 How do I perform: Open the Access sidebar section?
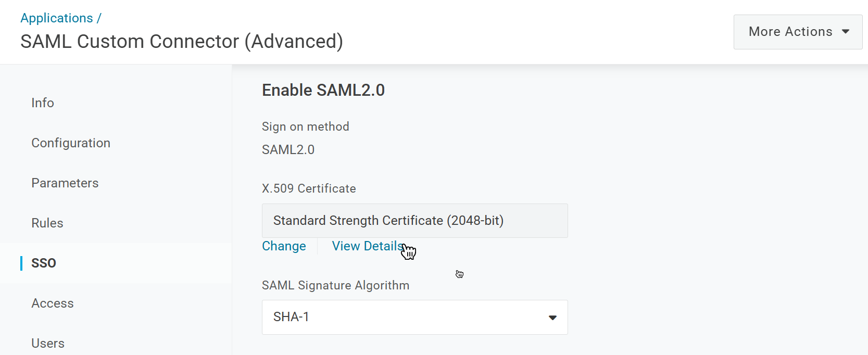click(53, 303)
